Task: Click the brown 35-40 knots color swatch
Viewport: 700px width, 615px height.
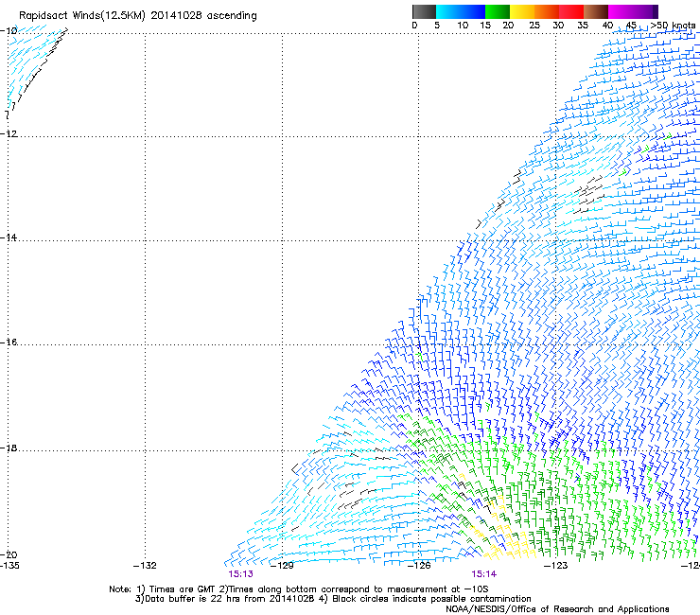Action: pos(596,12)
